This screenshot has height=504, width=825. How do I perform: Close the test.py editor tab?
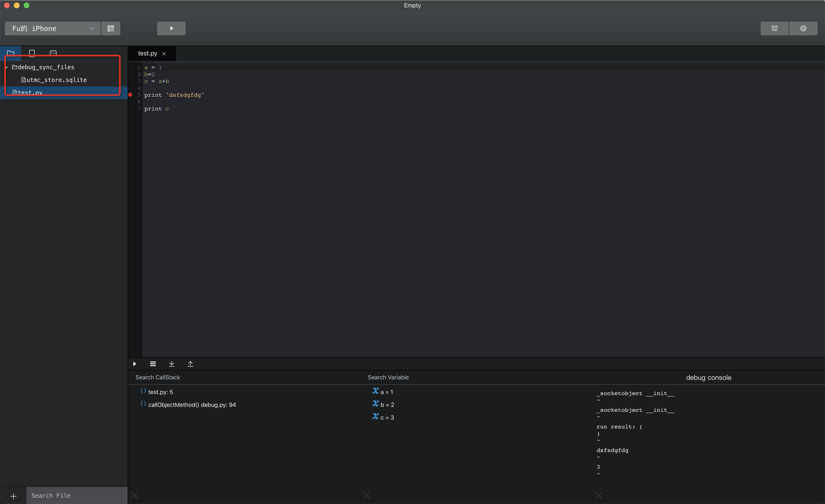[164, 53]
